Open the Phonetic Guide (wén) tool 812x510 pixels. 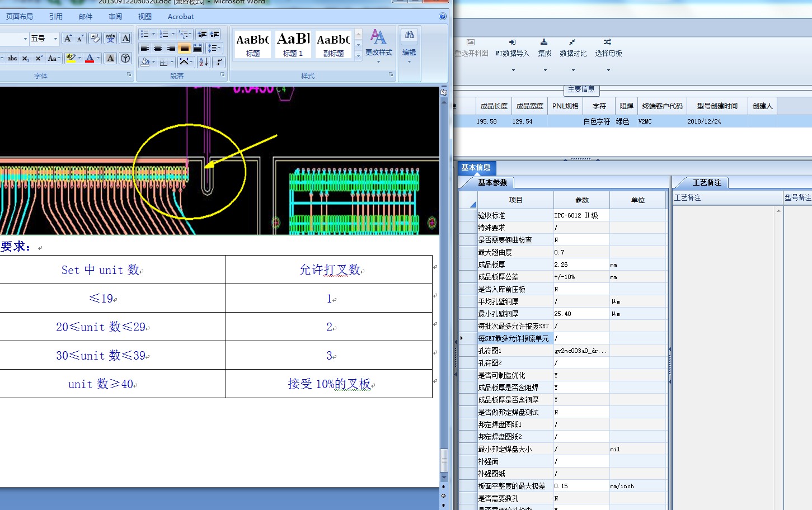pos(110,38)
